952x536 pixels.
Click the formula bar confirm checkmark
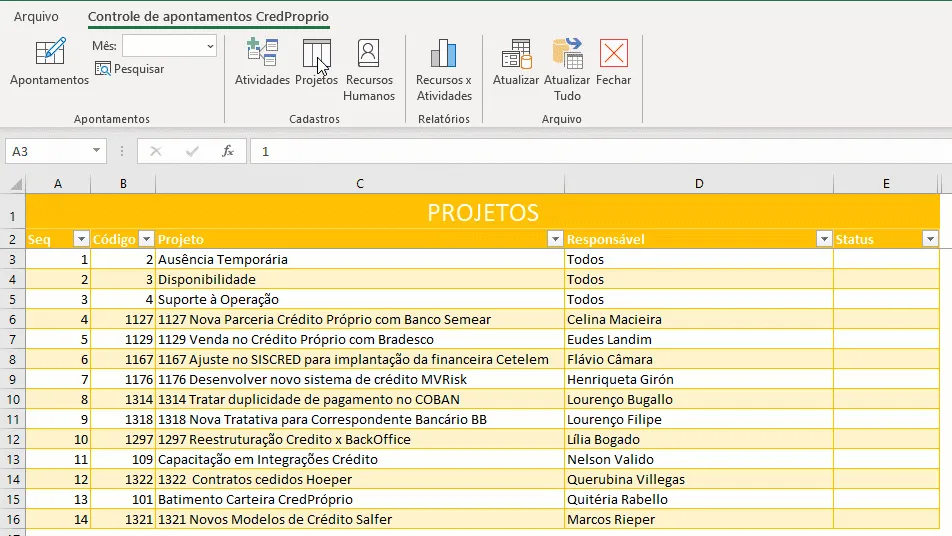coord(192,151)
